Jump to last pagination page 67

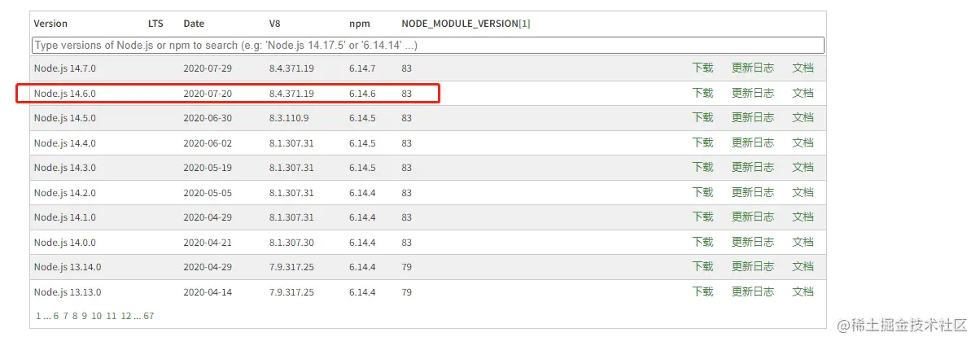[x=149, y=316]
